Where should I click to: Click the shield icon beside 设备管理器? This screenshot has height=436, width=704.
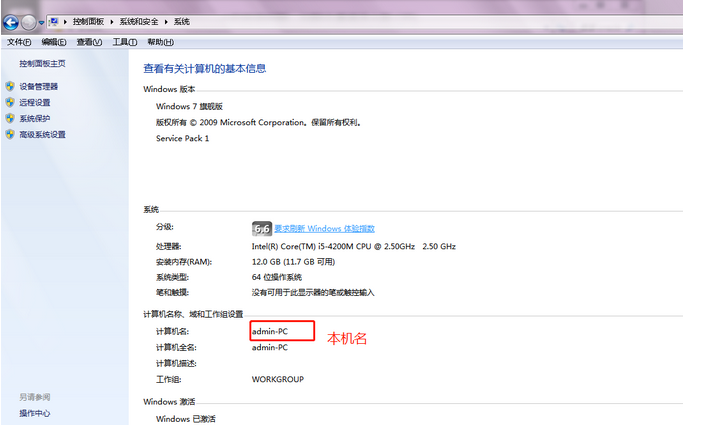click(10, 86)
